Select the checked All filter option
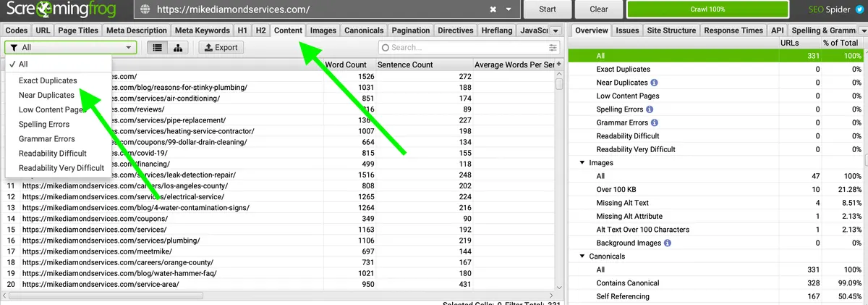This screenshot has width=868, height=305. [x=58, y=64]
